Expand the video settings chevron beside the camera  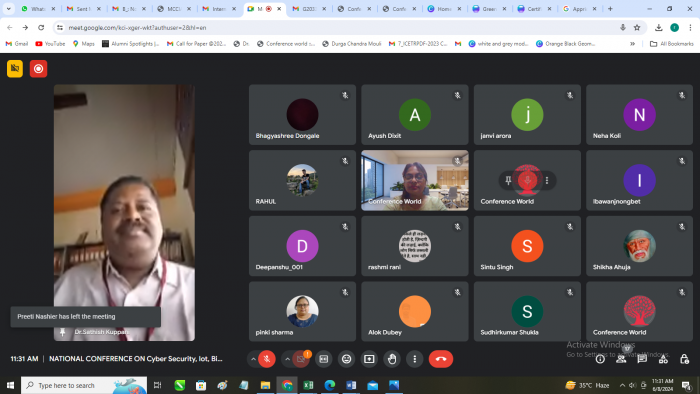click(288, 359)
